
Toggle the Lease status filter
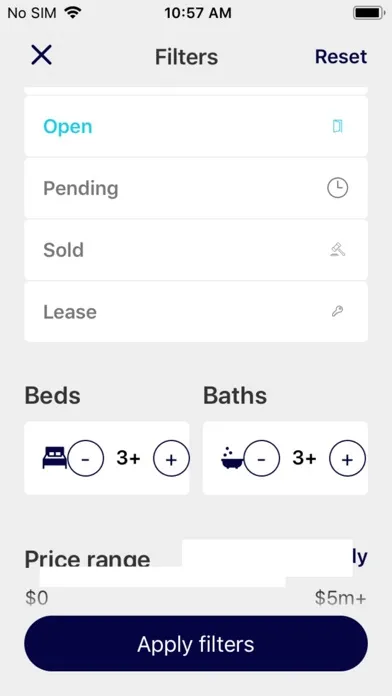click(x=196, y=312)
